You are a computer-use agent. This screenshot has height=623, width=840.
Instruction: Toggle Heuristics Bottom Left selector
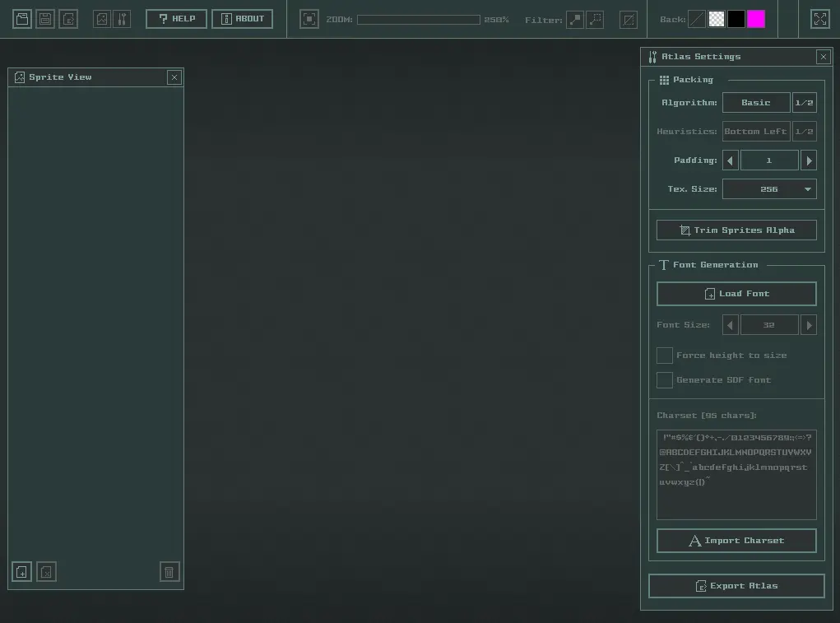pyautogui.click(x=756, y=131)
